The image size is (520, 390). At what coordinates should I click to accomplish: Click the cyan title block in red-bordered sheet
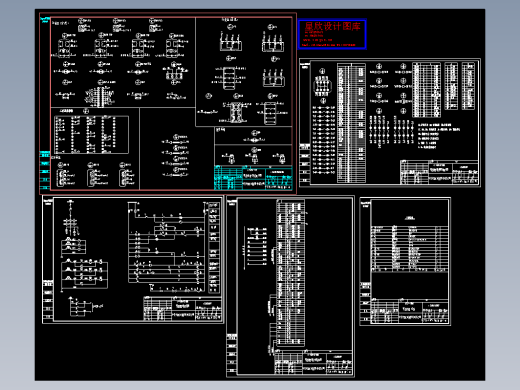pos(253,178)
